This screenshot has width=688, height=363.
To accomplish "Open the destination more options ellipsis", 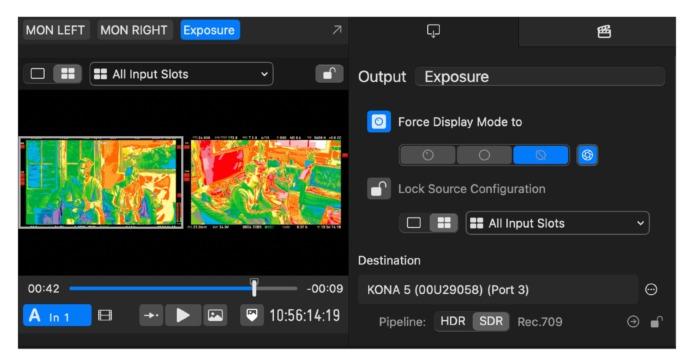I will click(651, 289).
